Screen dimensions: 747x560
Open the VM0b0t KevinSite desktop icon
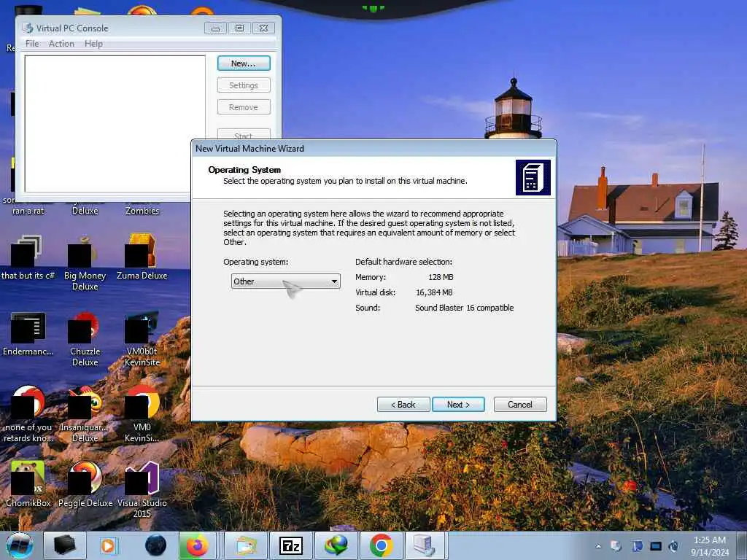[x=142, y=339]
